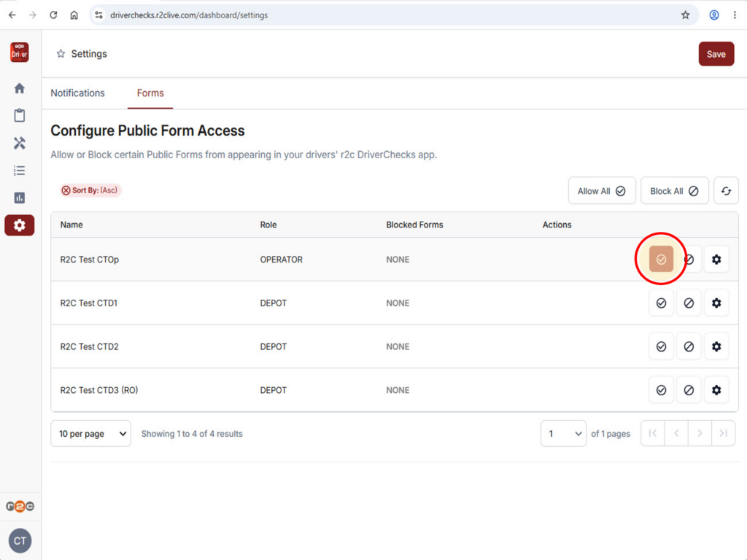The height and width of the screenshot is (560, 747).
Task: Block forms for R2C Test CTD2
Action: click(689, 346)
